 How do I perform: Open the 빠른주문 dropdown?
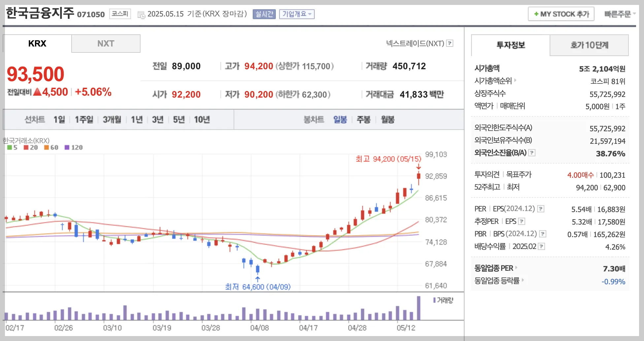(x=620, y=14)
